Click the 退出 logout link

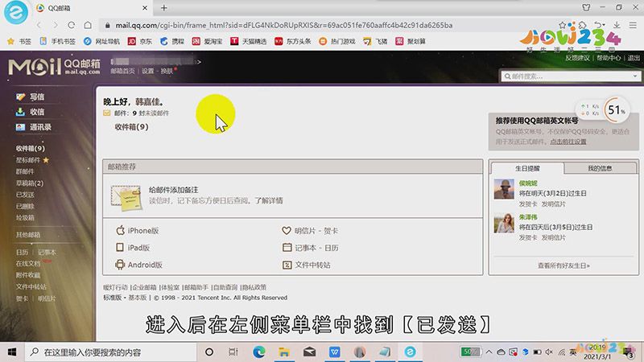coord(634,58)
